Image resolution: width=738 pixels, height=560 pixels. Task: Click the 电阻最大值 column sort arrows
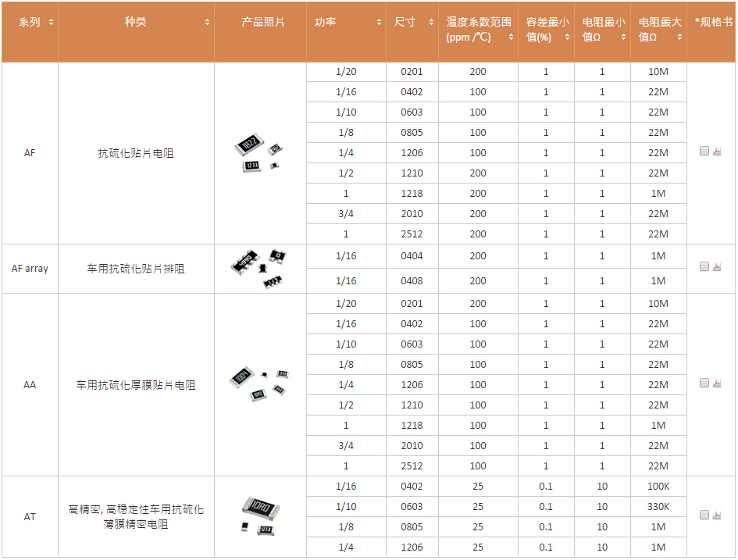coord(679,37)
